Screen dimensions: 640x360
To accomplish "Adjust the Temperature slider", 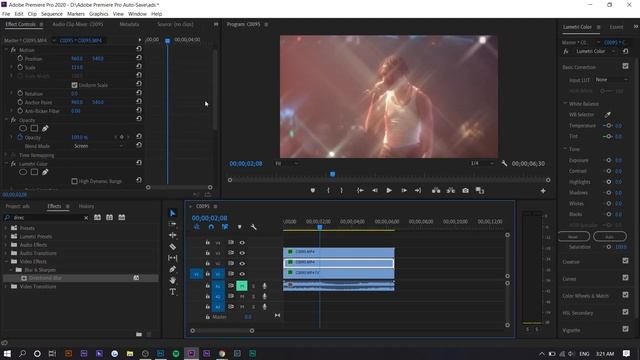I will pyautogui.click(x=608, y=126).
